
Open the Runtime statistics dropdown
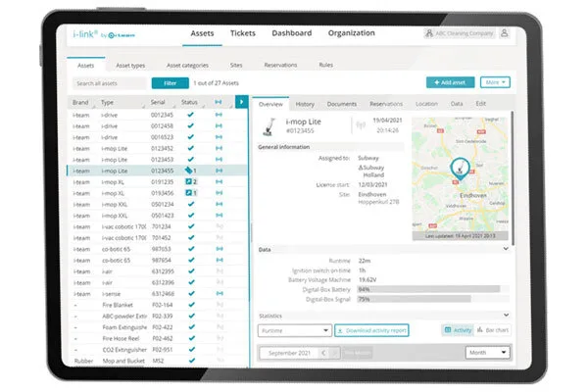(x=295, y=330)
